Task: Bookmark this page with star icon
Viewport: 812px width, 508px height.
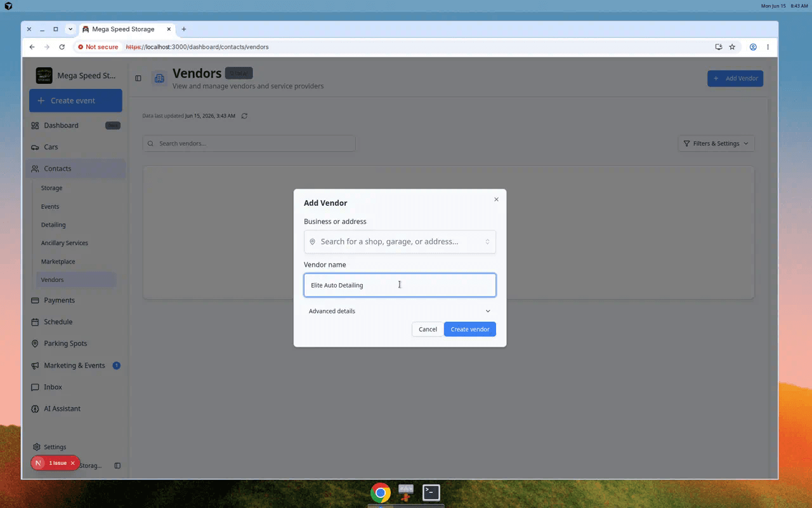Action: (x=732, y=47)
